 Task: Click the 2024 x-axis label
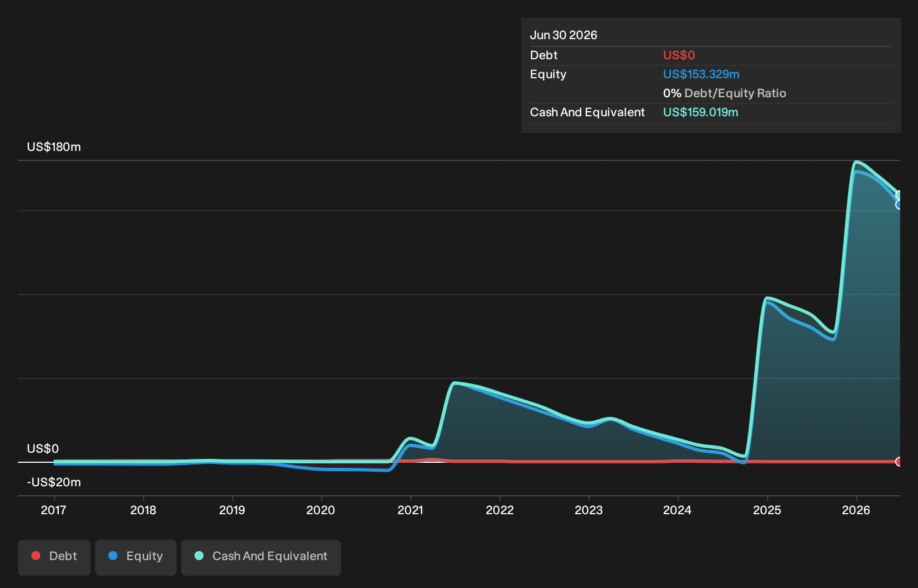point(678,510)
